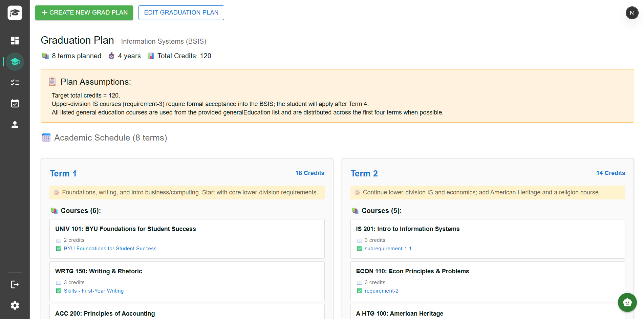
Task: Open the checklist sidebar icon
Action: point(15,82)
